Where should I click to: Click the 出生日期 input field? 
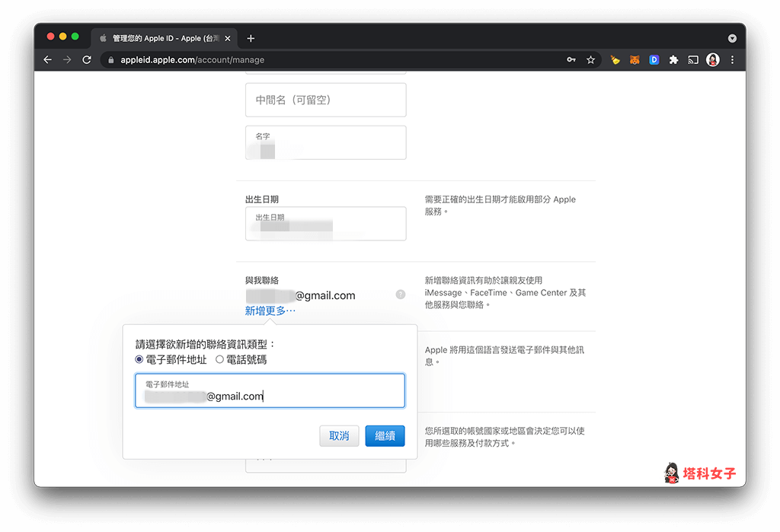tap(326, 224)
